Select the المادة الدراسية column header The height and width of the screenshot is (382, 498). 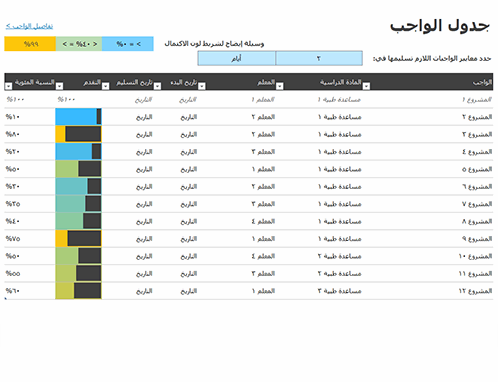tap(341, 82)
